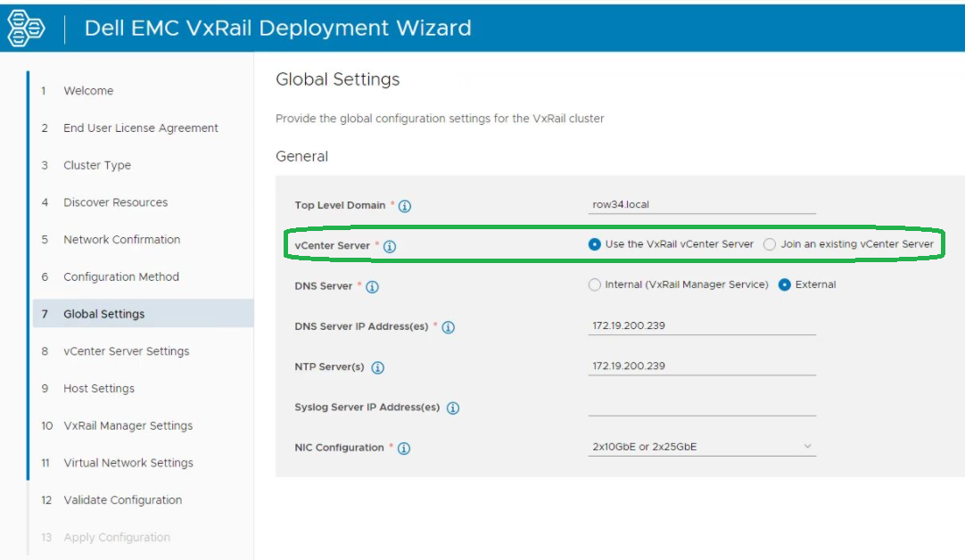965x560 pixels.
Task: Select the External DNS Server radio button
Action: [785, 285]
